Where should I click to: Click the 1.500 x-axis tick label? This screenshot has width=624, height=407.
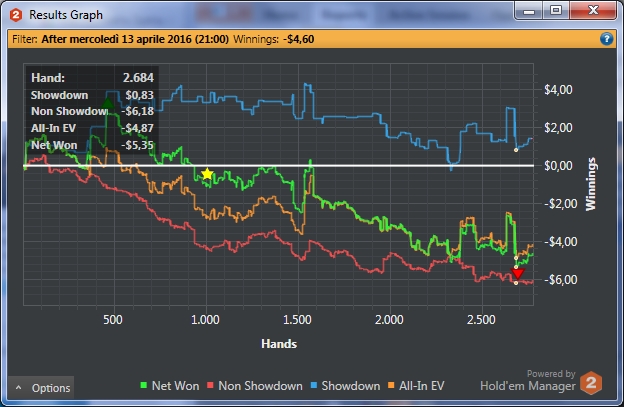coord(297,319)
